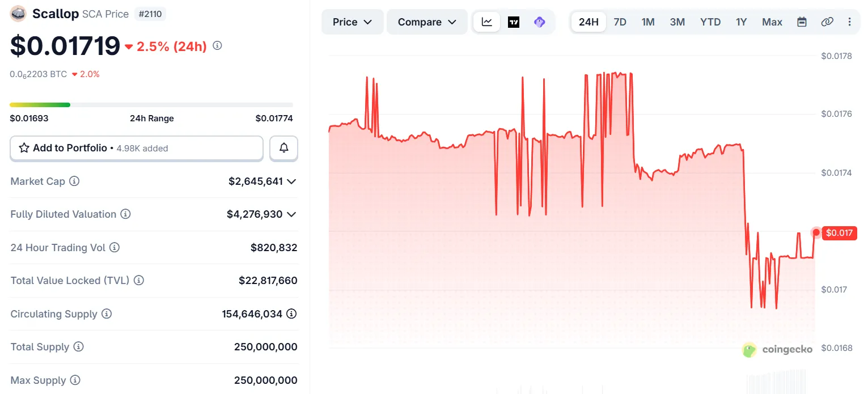Click the 24h Range progress bar
The width and height of the screenshot is (868, 394).
(151, 105)
